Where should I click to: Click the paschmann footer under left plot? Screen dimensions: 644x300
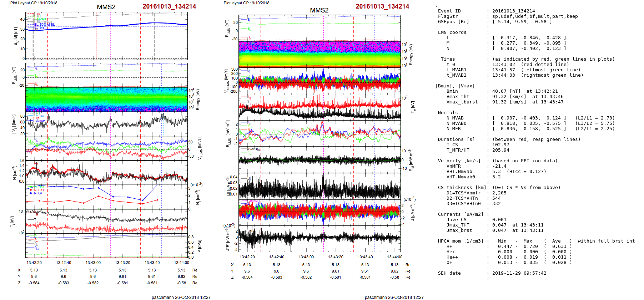(x=181, y=297)
